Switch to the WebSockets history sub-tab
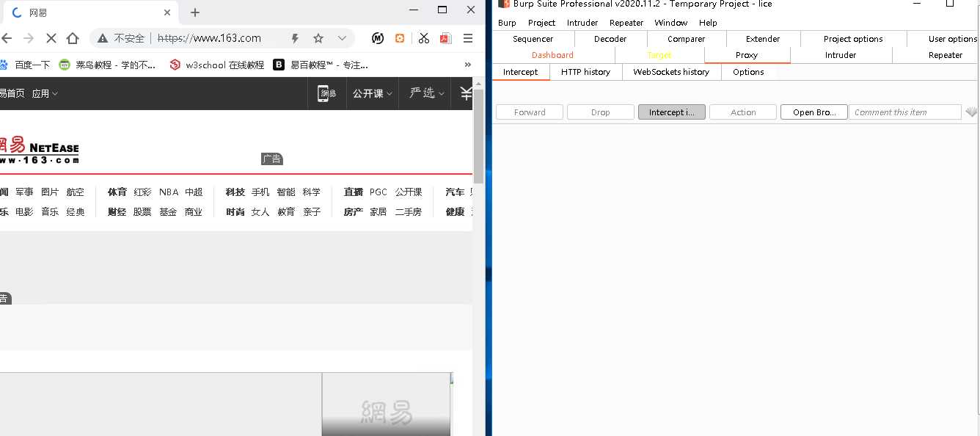The image size is (980, 436). pyautogui.click(x=671, y=72)
